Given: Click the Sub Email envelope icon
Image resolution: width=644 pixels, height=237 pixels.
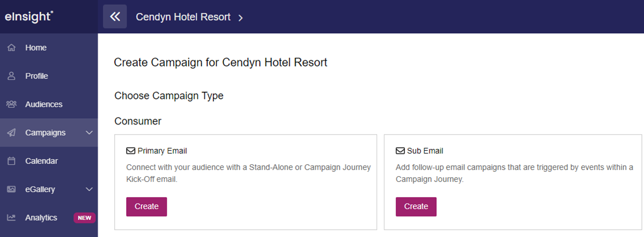Looking at the screenshot, I should 400,151.
